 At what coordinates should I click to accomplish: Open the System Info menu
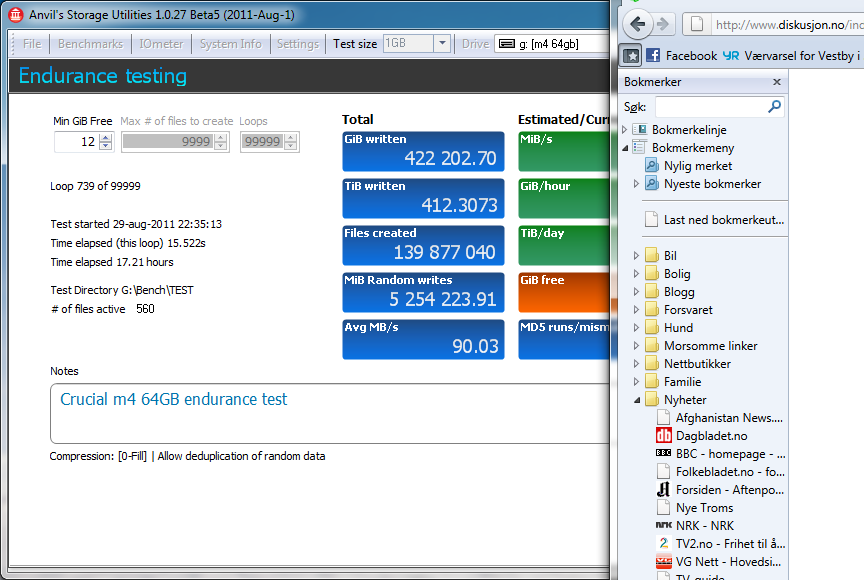coord(230,44)
